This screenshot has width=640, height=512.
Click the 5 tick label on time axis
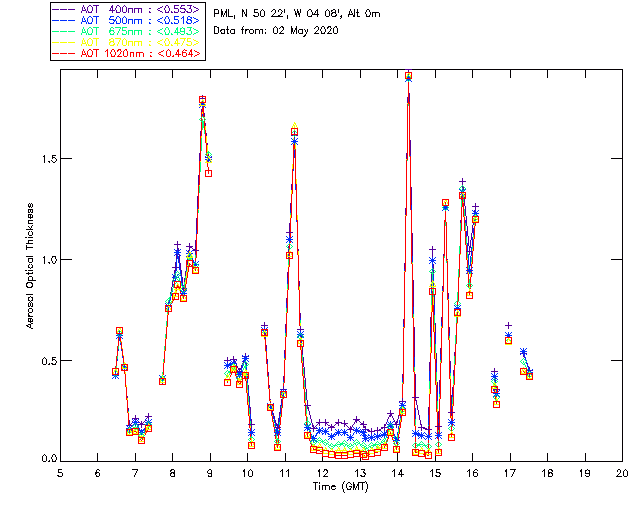[60, 473]
